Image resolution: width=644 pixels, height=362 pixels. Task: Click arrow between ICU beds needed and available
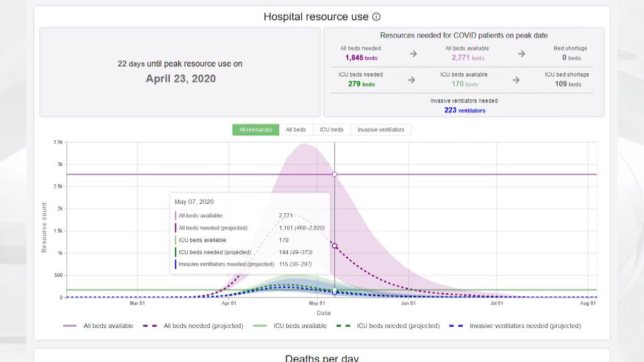411,80
